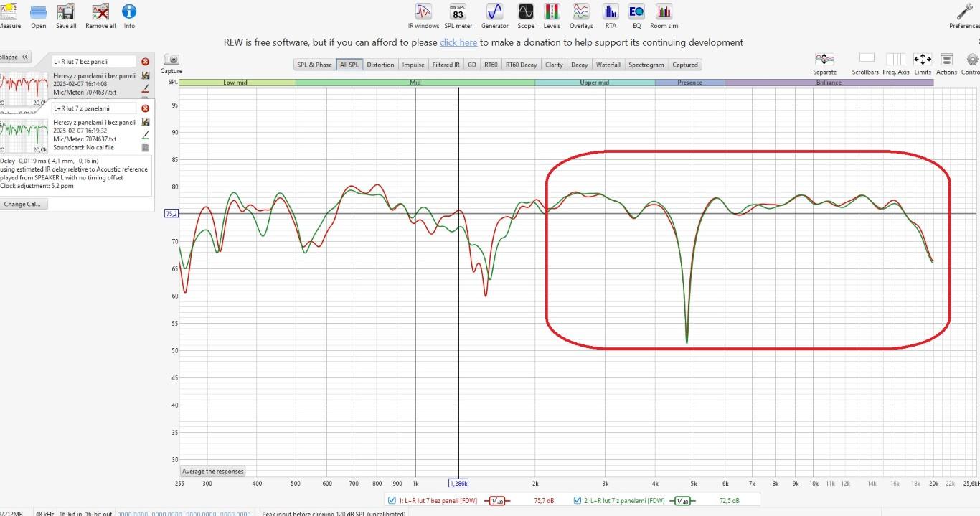
Task: Open the SPL meter tool
Action: pos(458,11)
